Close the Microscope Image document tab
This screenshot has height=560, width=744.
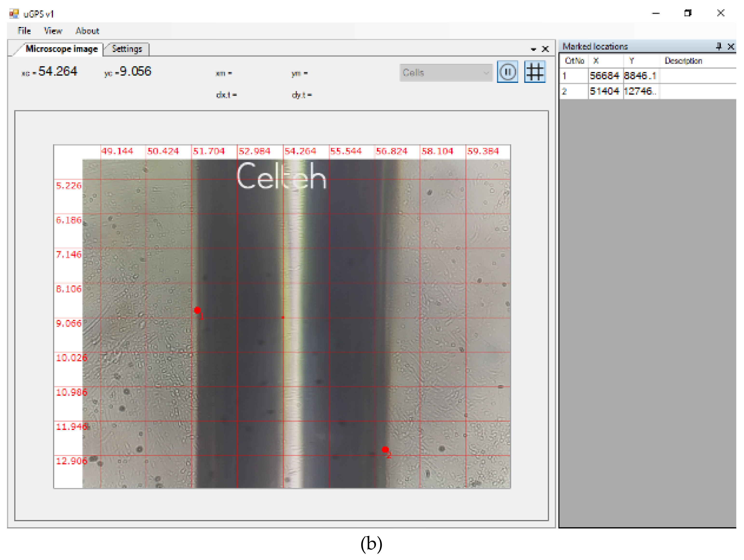click(x=545, y=49)
